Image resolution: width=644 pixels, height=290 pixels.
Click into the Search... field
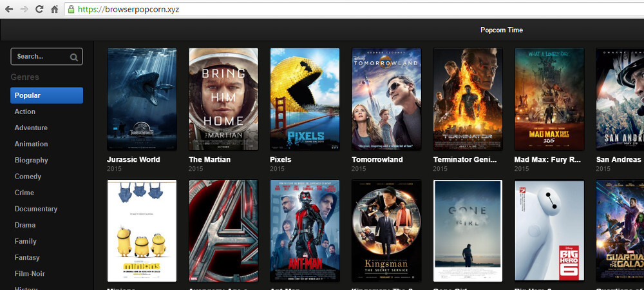click(x=46, y=57)
